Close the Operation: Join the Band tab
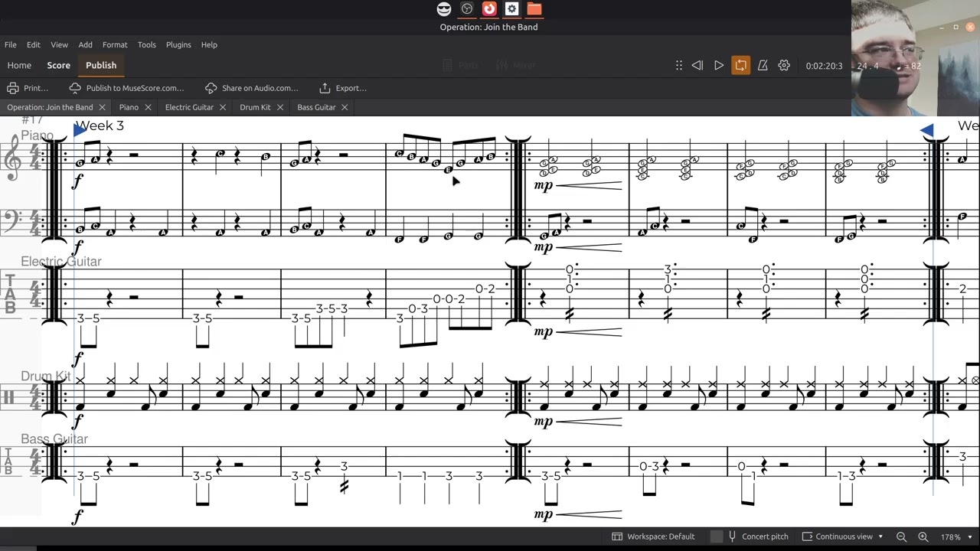This screenshot has height=551, width=980. 102,108
